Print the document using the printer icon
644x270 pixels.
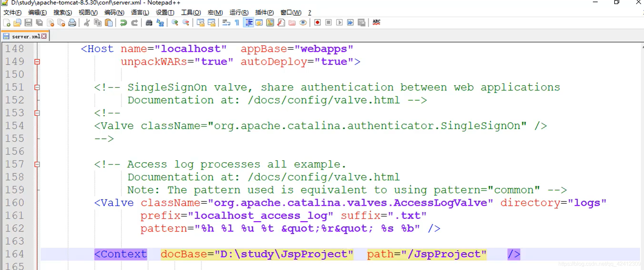pyautogui.click(x=72, y=23)
